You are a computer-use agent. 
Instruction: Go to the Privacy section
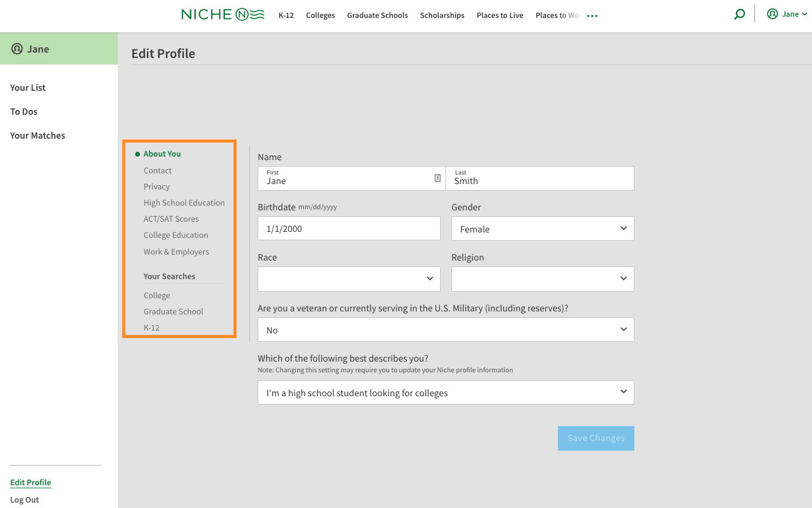point(157,186)
